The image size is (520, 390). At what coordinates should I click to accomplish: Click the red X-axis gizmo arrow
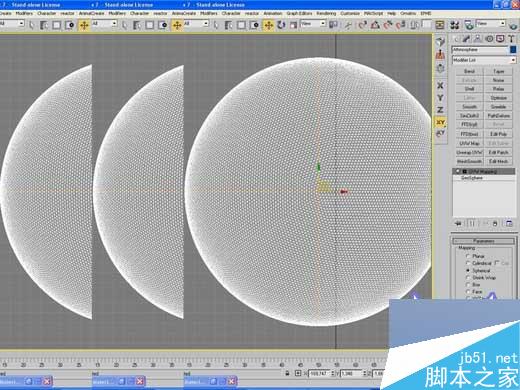point(344,192)
